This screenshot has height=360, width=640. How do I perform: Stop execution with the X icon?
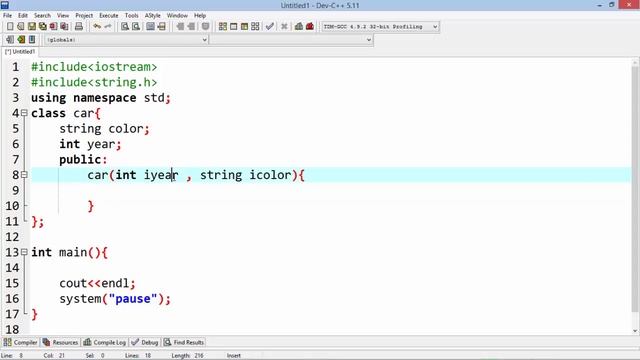tap(284, 27)
